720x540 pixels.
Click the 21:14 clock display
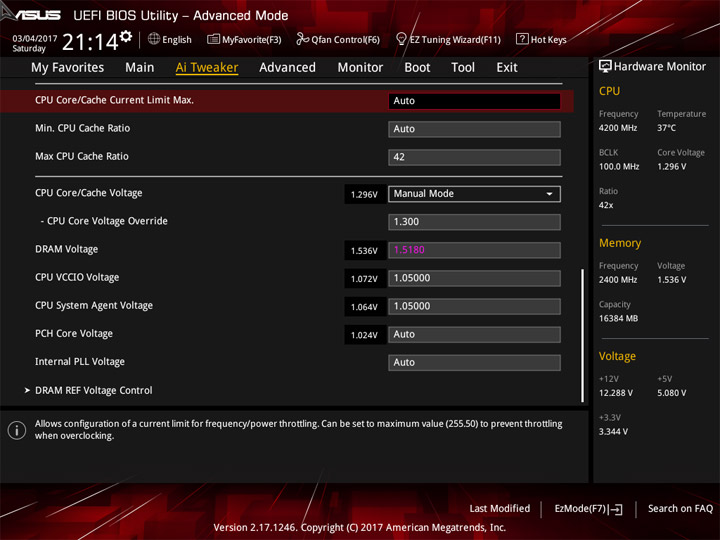click(90, 42)
